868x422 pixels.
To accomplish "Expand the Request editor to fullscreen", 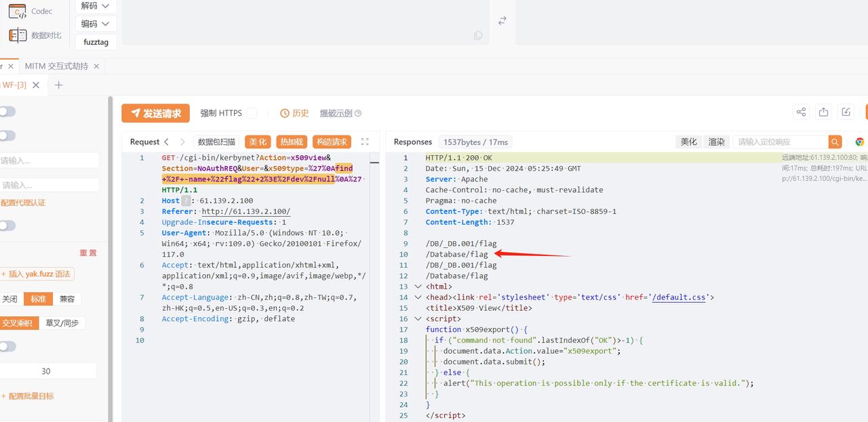I will pyautogui.click(x=365, y=142).
